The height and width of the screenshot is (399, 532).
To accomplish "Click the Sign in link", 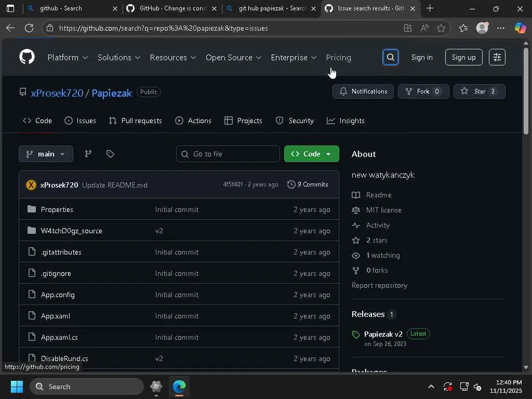I will click(422, 57).
